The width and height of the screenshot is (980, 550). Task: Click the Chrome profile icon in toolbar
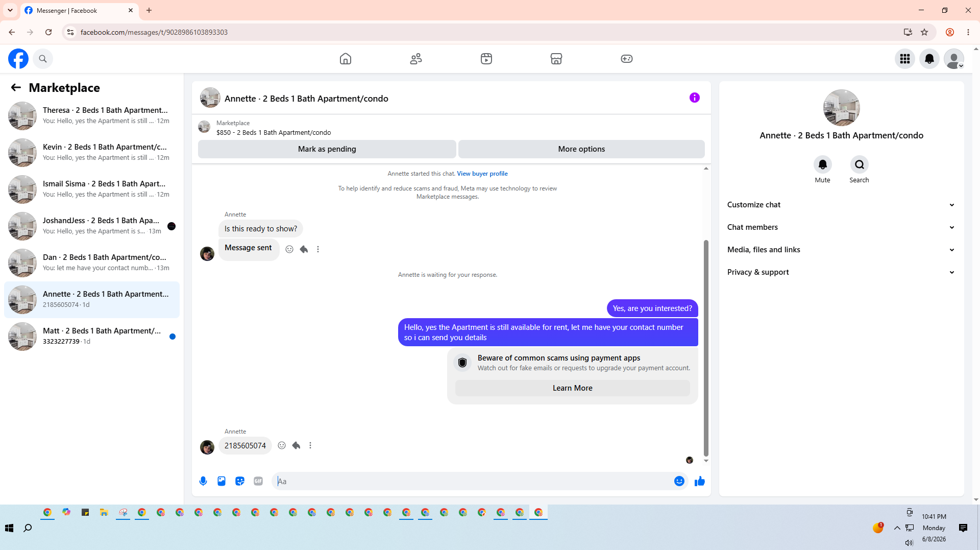click(950, 32)
